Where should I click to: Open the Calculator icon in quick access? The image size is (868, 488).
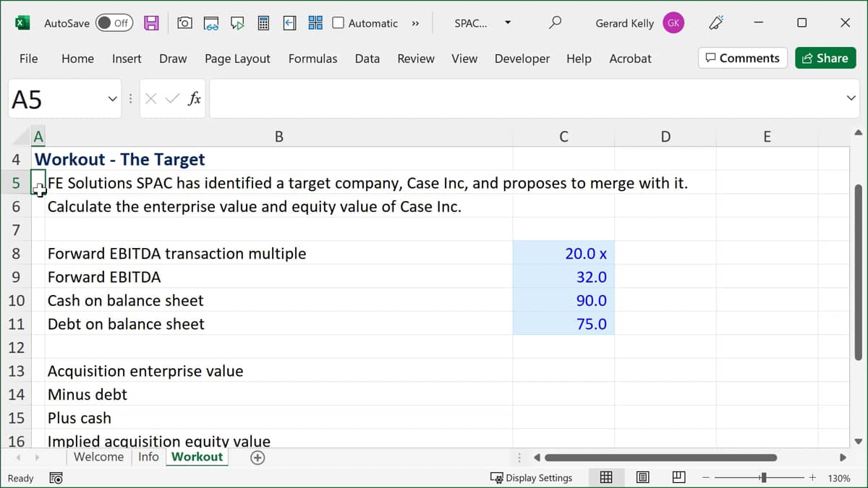[263, 23]
